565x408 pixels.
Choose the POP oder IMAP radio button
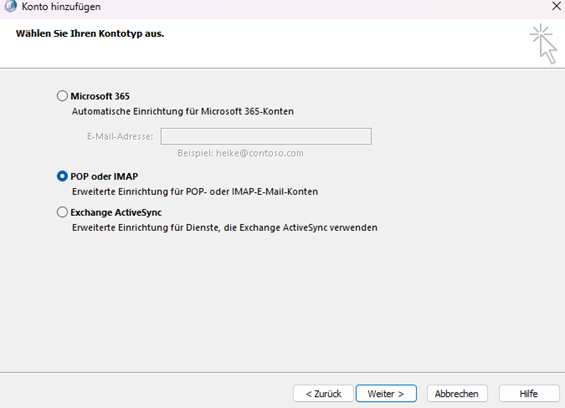(x=62, y=176)
